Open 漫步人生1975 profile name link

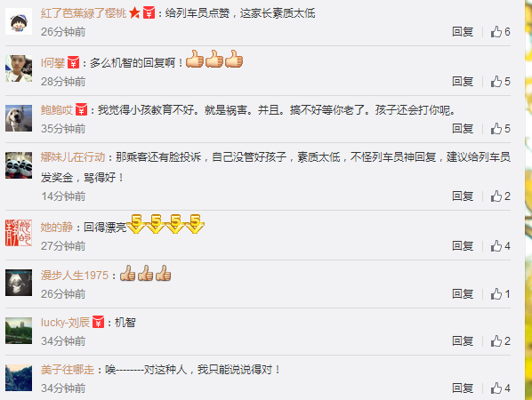(x=75, y=275)
